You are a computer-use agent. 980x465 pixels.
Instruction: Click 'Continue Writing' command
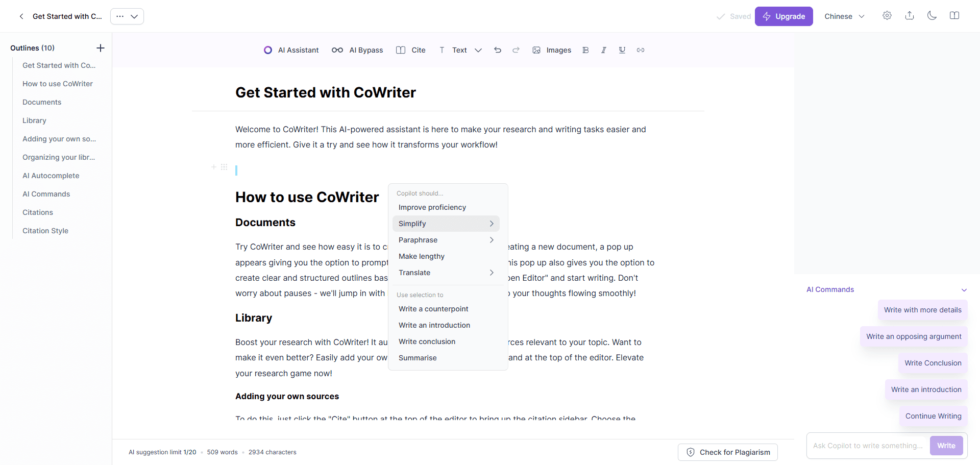point(933,416)
